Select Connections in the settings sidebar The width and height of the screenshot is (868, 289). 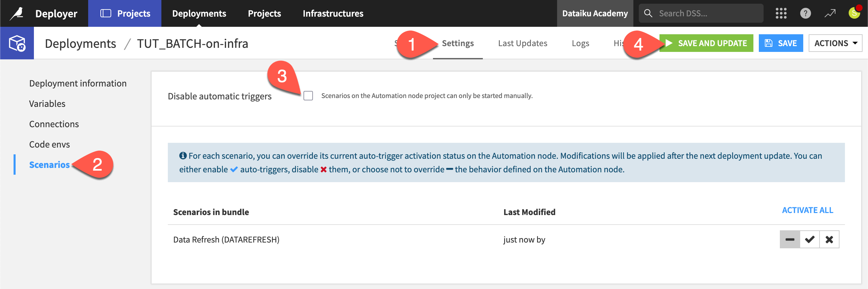(x=54, y=124)
